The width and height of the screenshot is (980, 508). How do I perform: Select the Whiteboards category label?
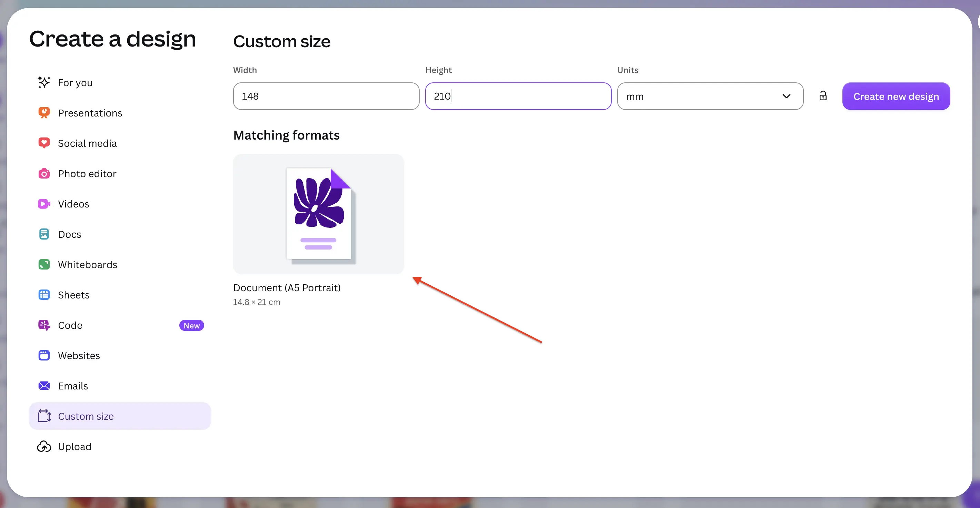pos(88,265)
